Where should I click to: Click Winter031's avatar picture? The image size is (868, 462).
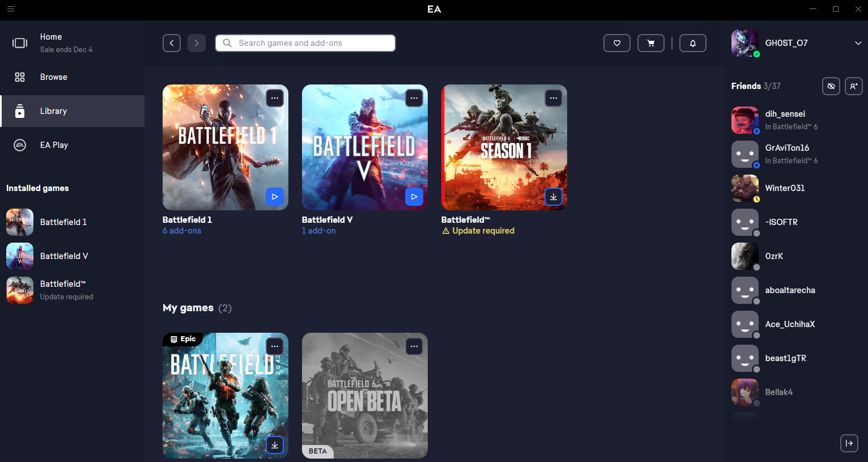(x=745, y=188)
